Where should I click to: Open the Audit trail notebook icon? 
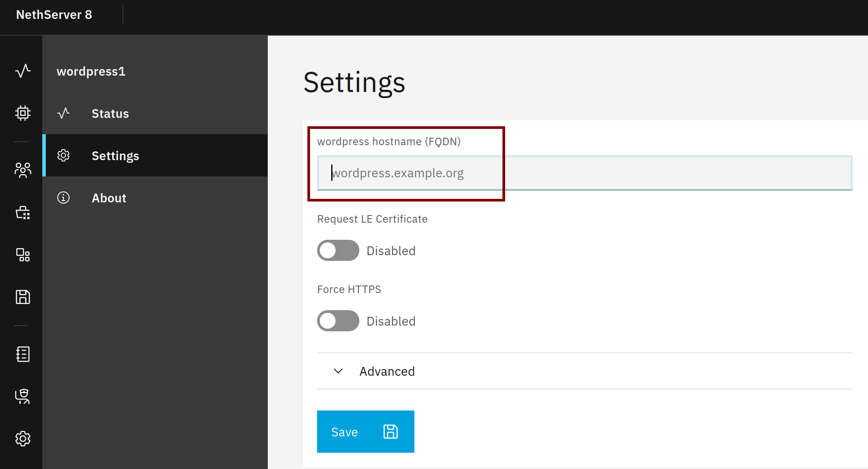click(x=22, y=354)
